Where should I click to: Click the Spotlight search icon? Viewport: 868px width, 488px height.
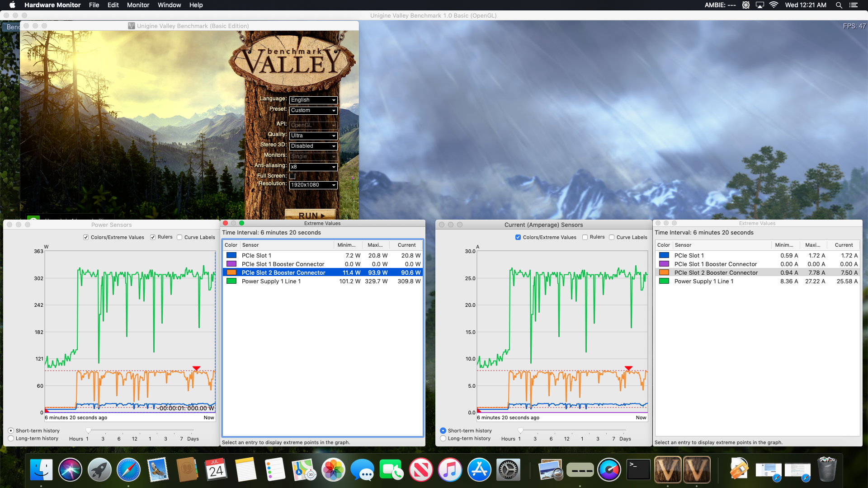[x=839, y=5]
